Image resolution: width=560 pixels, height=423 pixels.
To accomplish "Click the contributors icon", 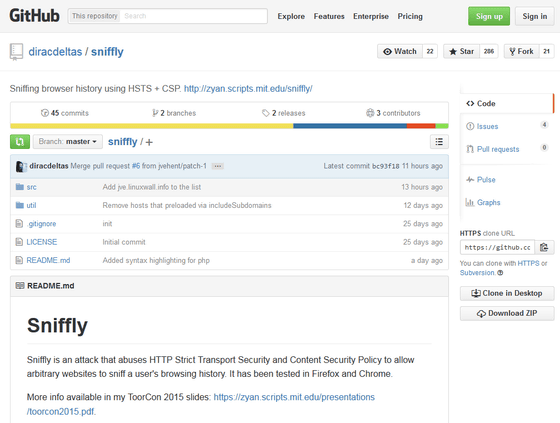I will [370, 113].
